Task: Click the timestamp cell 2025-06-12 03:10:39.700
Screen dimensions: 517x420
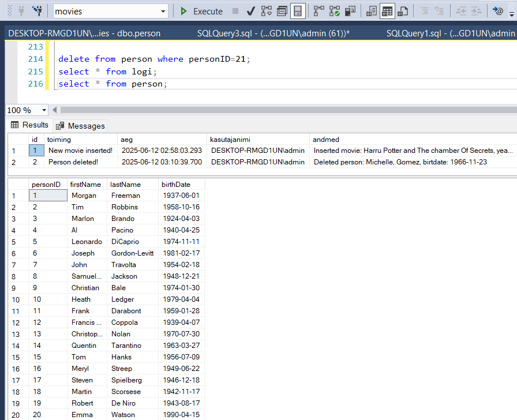Action: [x=162, y=162]
